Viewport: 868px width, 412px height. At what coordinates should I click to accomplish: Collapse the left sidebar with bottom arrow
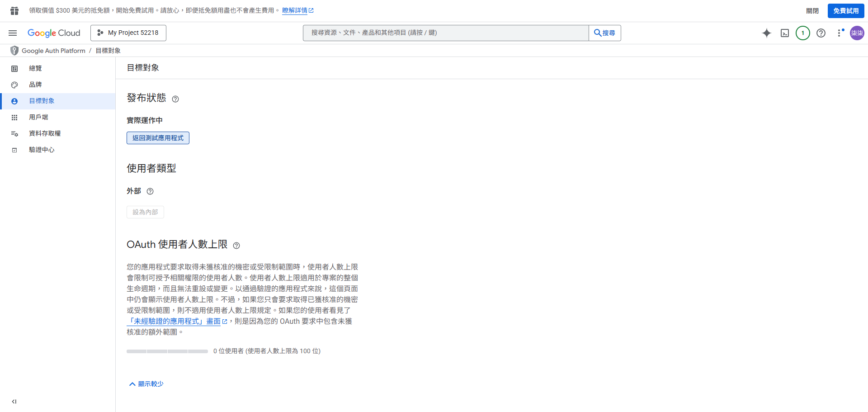[14, 401]
